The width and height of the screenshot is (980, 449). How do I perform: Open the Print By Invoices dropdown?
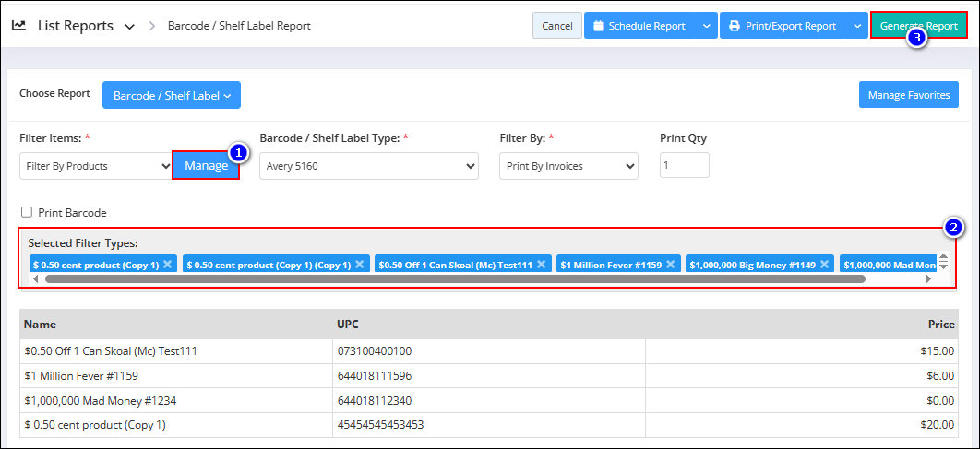pyautogui.click(x=568, y=166)
